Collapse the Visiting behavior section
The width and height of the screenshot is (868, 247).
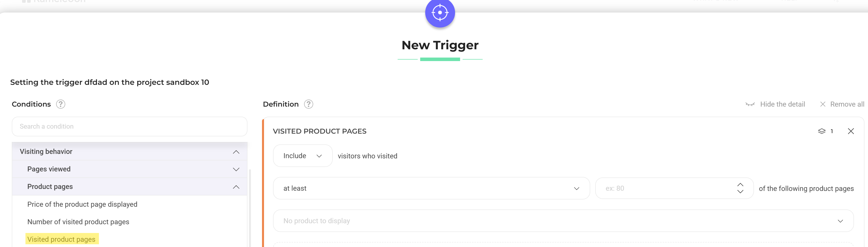pos(236,152)
